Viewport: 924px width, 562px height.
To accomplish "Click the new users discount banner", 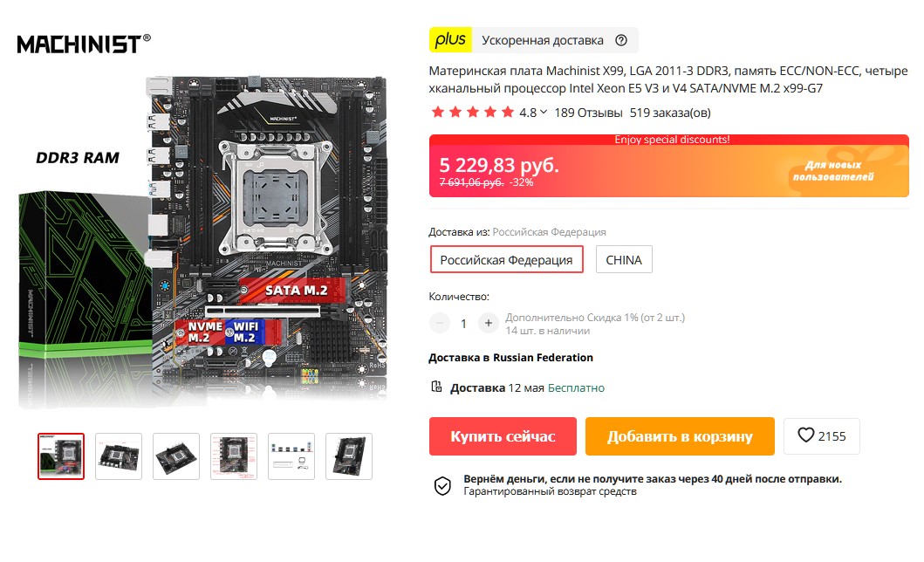I will [669, 166].
